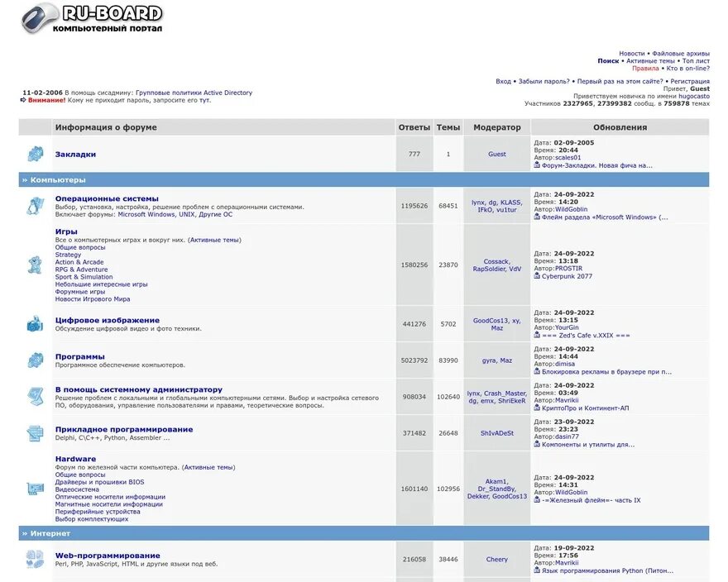Open the Топ лист page
728x582 pixels.
[696, 61]
